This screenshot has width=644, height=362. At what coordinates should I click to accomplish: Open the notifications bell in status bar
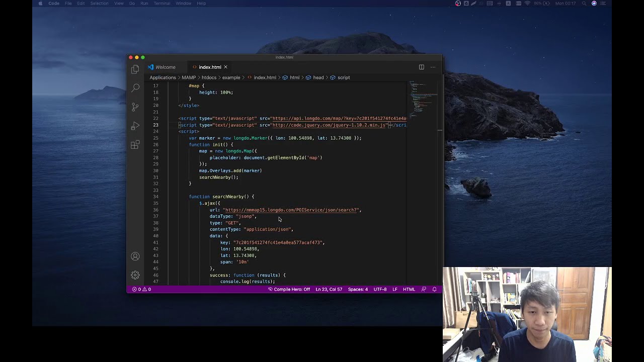[434, 290]
